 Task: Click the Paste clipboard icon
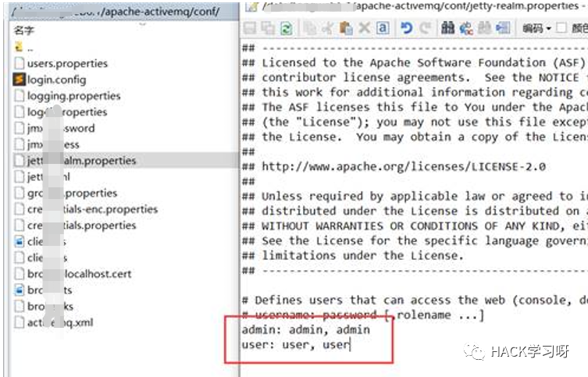pyautogui.click(x=346, y=28)
